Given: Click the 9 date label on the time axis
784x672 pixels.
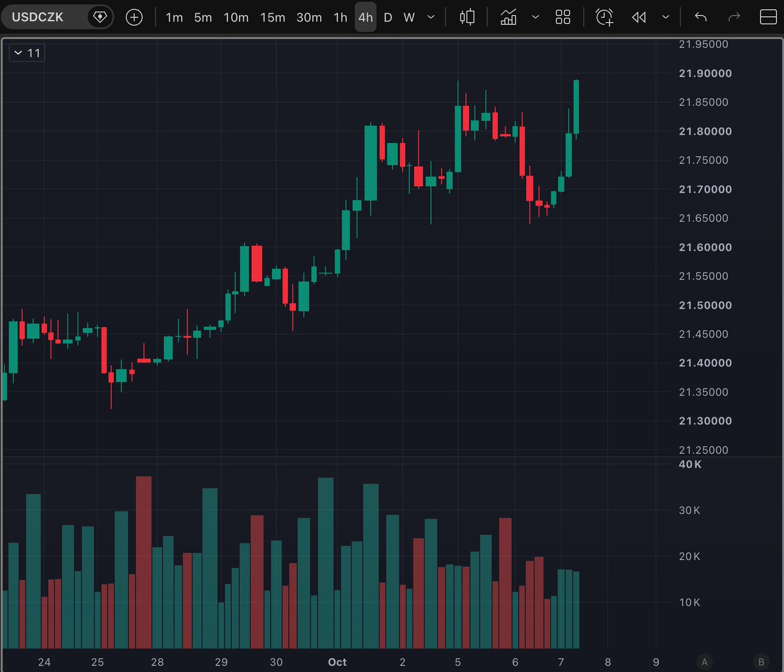Looking at the screenshot, I should [x=656, y=662].
